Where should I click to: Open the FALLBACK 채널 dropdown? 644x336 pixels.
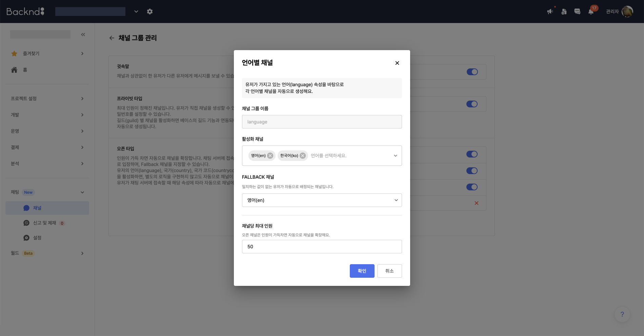point(322,200)
